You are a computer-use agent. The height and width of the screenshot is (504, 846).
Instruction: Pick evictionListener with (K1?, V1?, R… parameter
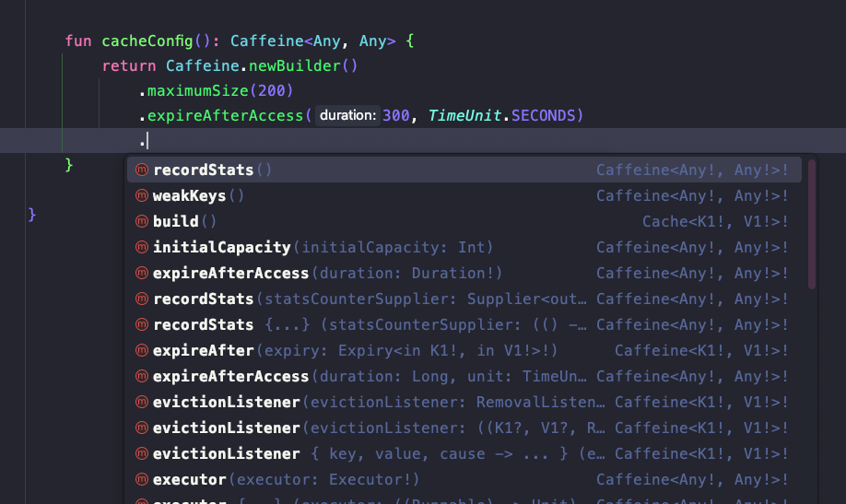pyautogui.click(x=464, y=428)
